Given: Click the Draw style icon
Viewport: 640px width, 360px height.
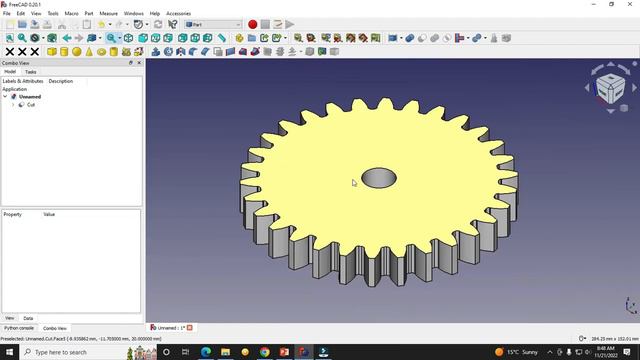Looking at the screenshot, I should 35,38.
